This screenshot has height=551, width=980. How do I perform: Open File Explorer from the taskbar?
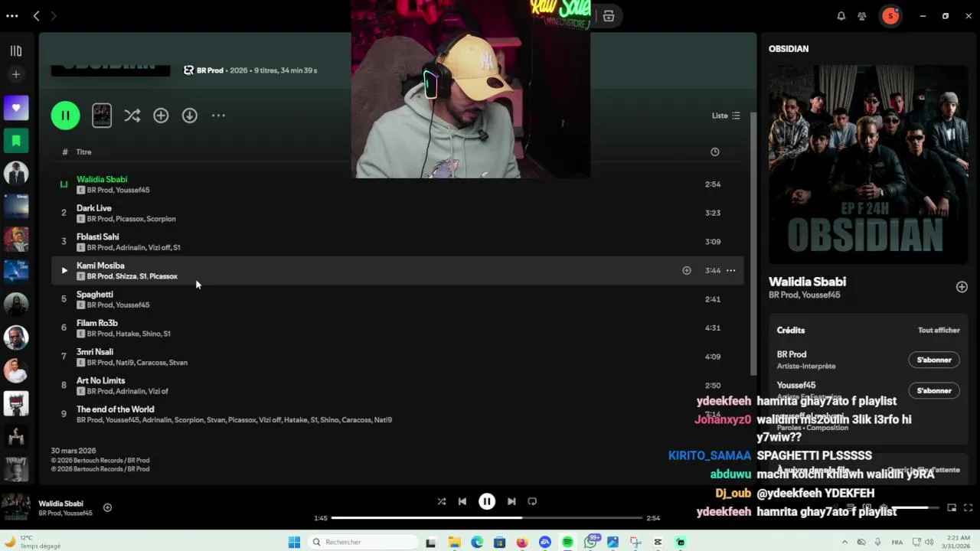pos(454,542)
